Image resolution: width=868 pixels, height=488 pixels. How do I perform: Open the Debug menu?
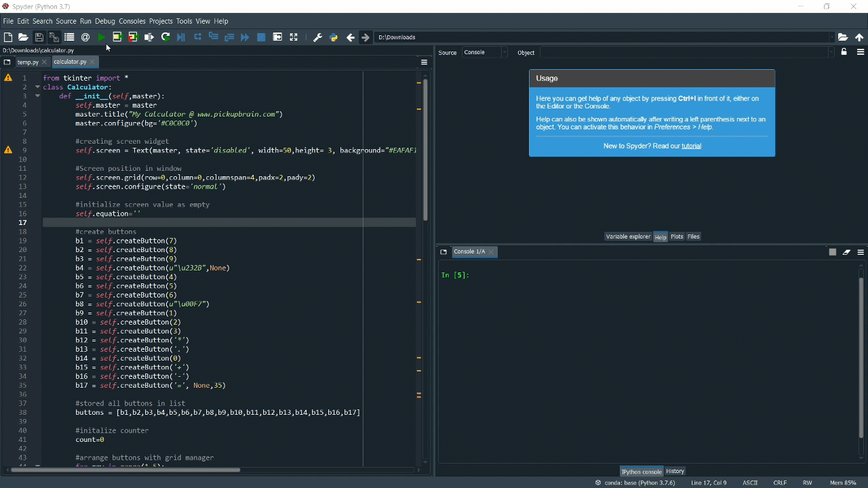coord(105,21)
